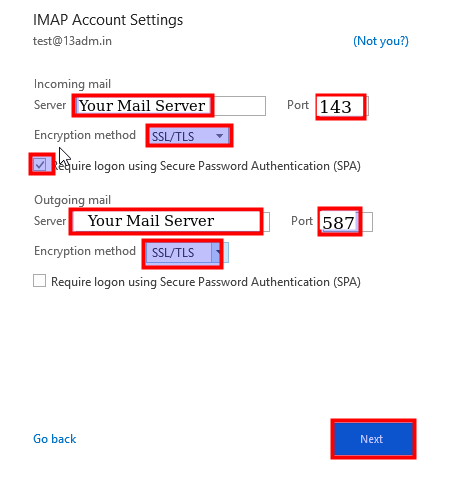Click the Next button
The width and height of the screenshot is (459, 482).
click(x=373, y=439)
